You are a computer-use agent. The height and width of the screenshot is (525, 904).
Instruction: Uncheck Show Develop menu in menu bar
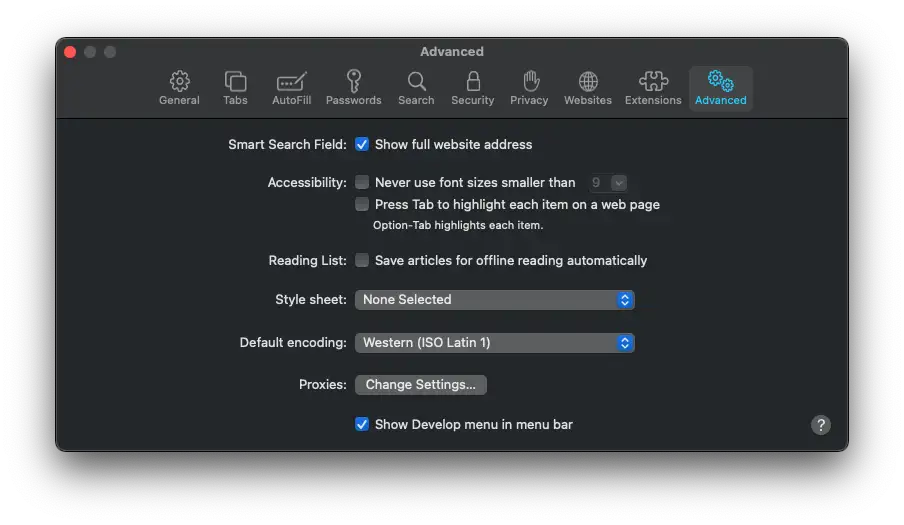click(x=361, y=424)
